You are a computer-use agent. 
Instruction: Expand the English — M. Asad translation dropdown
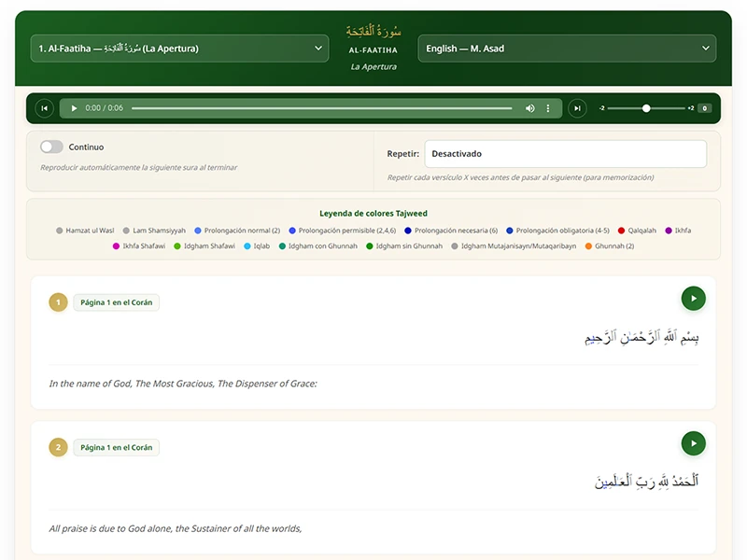coord(567,49)
